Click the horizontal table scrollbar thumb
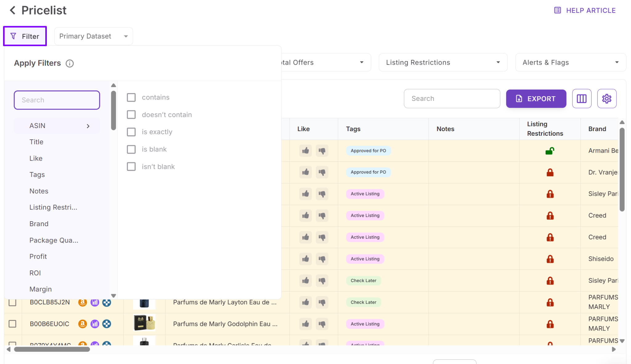Image resolution: width=631 pixels, height=364 pixels. [x=52, y=349]
